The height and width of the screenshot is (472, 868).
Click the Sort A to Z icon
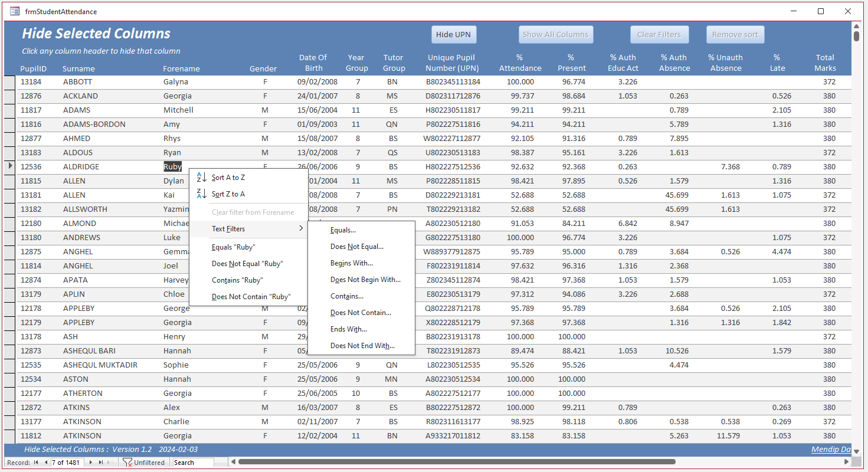(201, 177)
